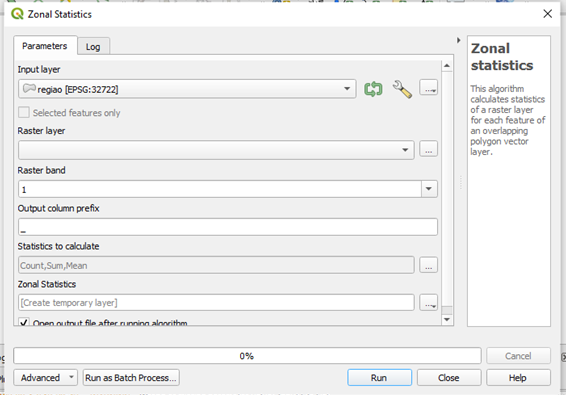Click the iterate over layer green arrows icon
The image size is (566, 395).
(373, 89)
